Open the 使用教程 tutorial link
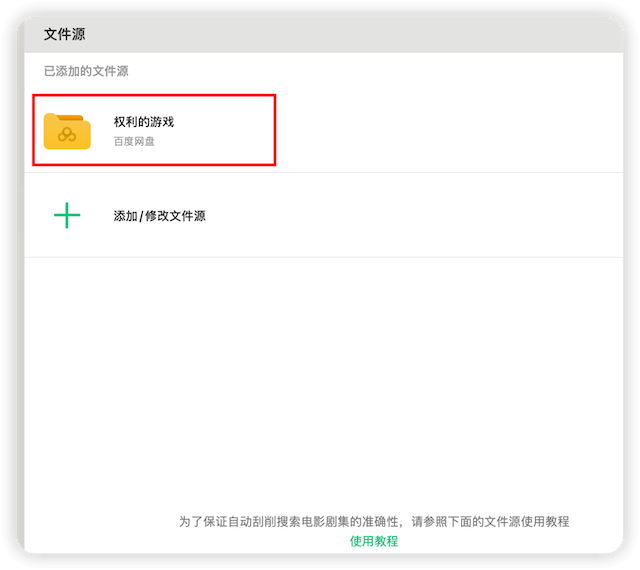This screenshot has height=570, width=640. [374, 541]
